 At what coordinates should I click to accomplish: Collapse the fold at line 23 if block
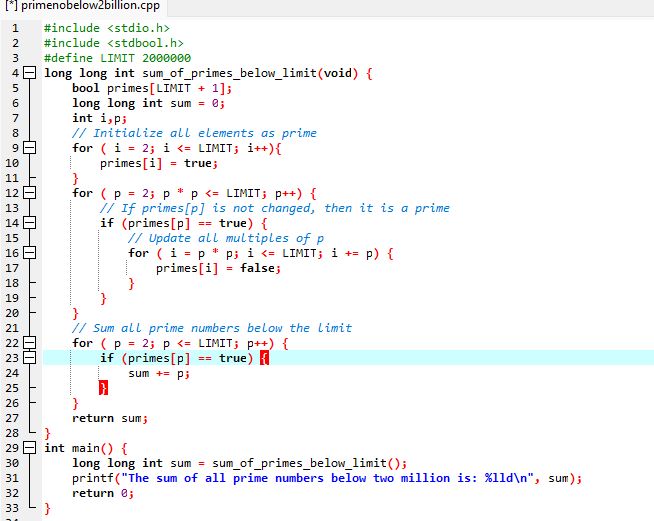(x=29, y=358)
